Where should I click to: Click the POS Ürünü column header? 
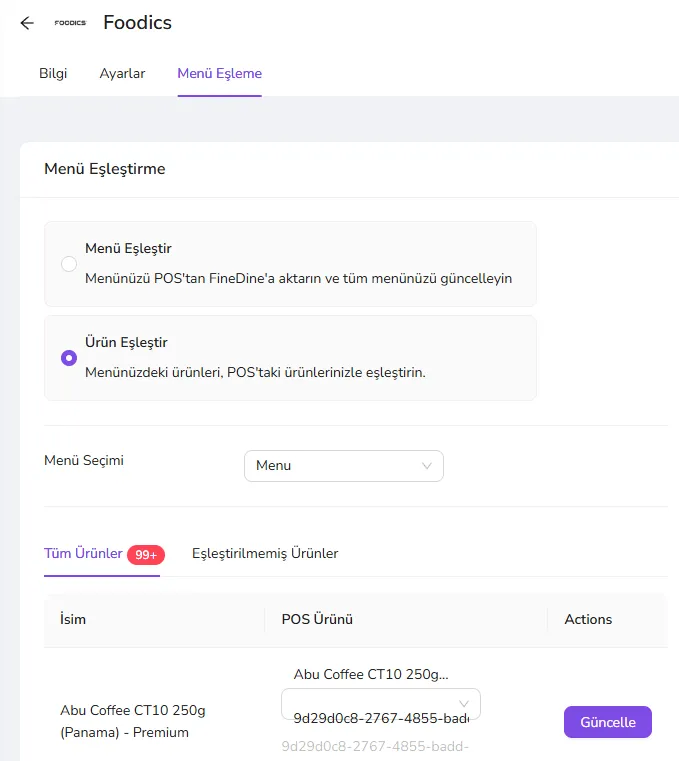pyautogui.click(x=317, y=619)
